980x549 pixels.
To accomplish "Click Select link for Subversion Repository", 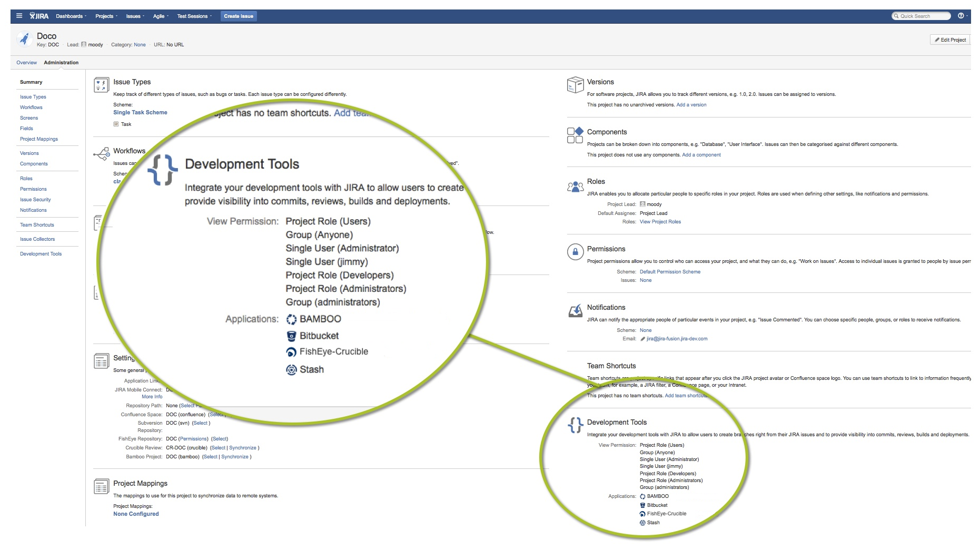I will click(x=200, y=423).
